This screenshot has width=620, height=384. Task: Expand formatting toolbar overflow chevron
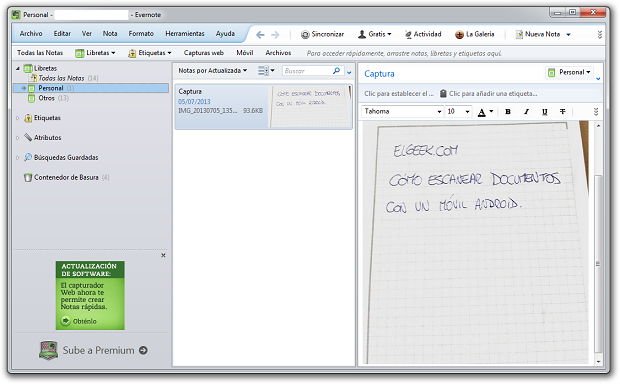[596, 112]
